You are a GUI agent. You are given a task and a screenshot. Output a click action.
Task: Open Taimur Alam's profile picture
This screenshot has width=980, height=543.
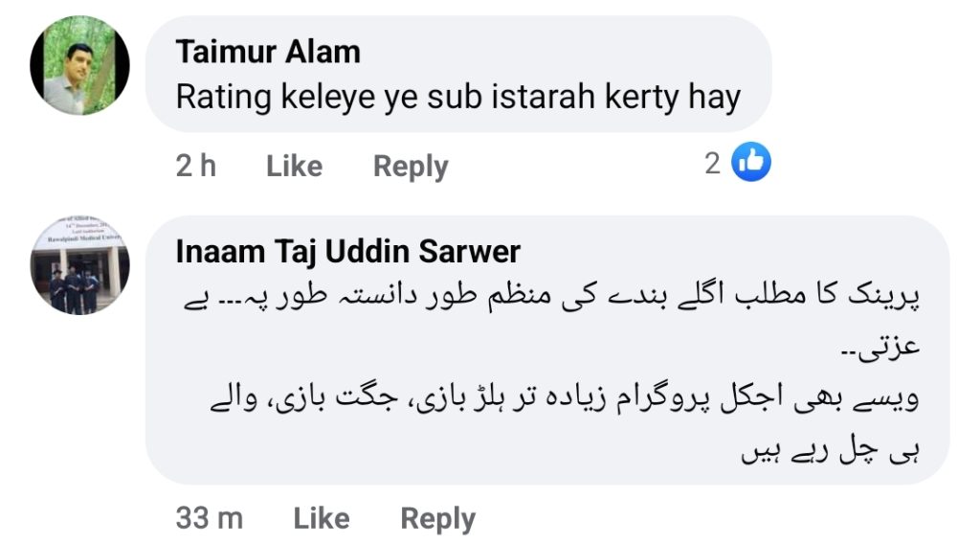[80, 66]
